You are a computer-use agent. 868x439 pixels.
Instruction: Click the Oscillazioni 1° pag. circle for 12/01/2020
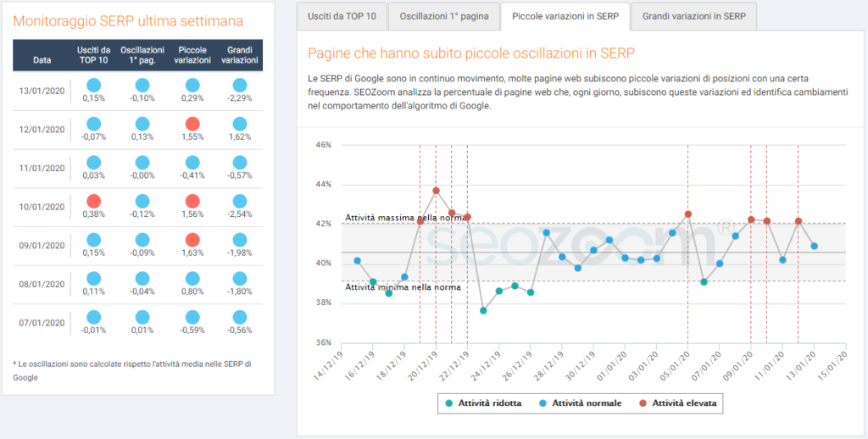point(142,124)
